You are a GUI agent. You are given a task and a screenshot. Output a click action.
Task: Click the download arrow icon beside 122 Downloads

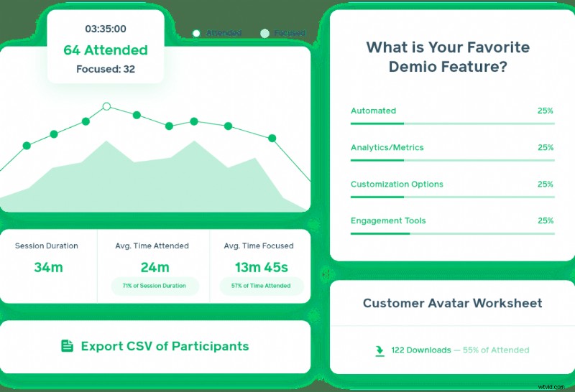click(380, 350)
